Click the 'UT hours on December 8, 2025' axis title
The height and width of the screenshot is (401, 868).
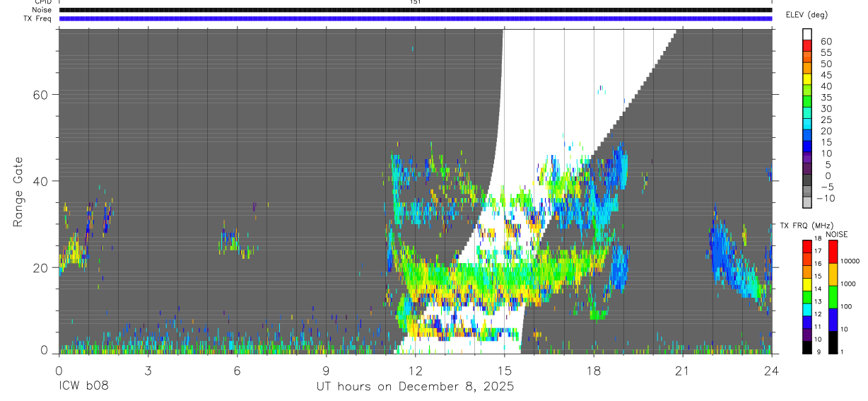(x=415, y=387)
